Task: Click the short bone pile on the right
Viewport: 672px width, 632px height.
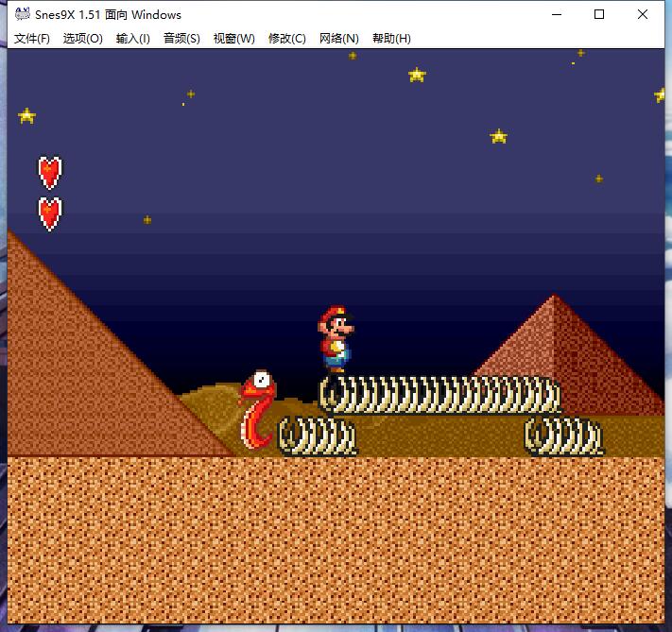Action: click(564, 436)
